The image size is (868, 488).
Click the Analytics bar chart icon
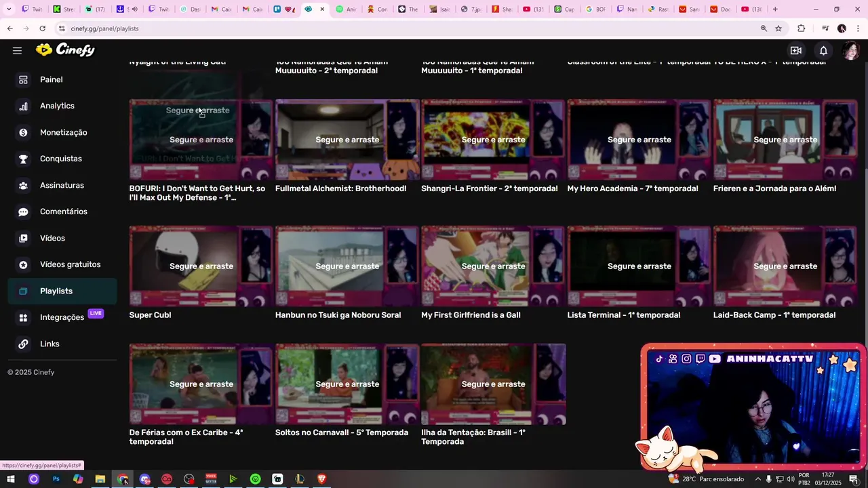tap(23, 106)
